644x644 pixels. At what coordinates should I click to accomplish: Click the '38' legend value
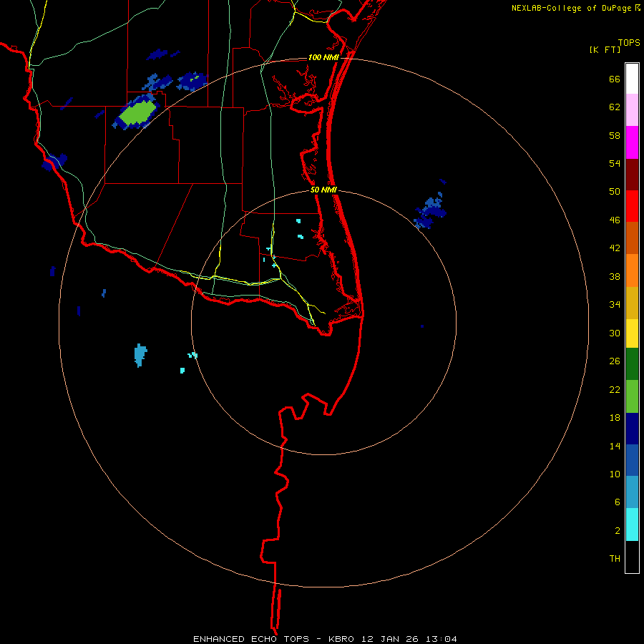615,277
